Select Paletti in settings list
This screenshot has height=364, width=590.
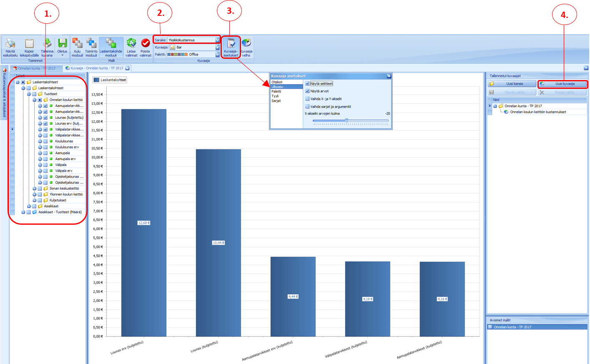(x=286, y=91)
